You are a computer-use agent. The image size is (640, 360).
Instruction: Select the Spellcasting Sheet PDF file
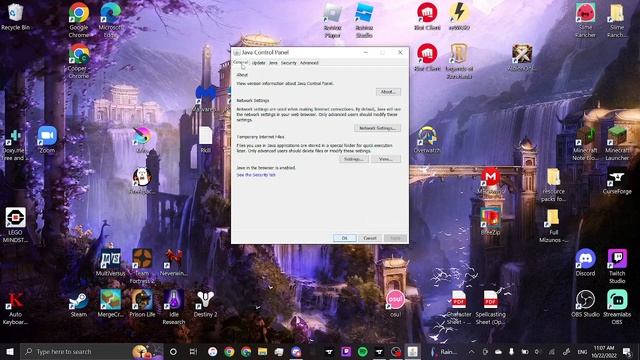tap(490, 308)
